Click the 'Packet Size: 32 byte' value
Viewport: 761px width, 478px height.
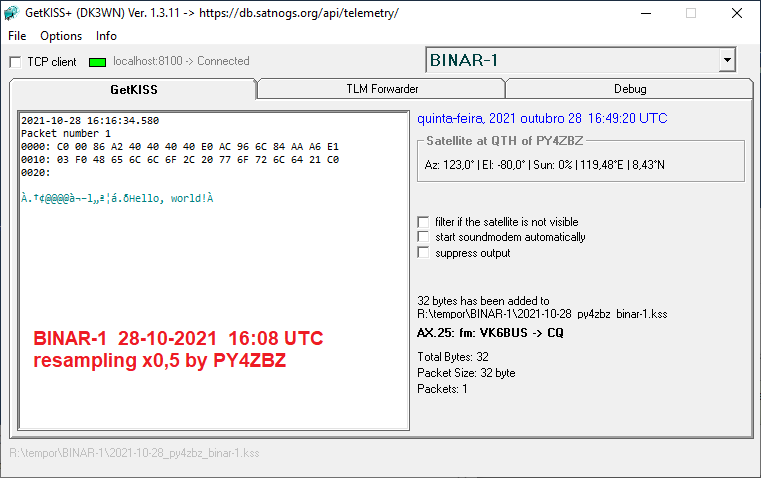click(466, 373)
